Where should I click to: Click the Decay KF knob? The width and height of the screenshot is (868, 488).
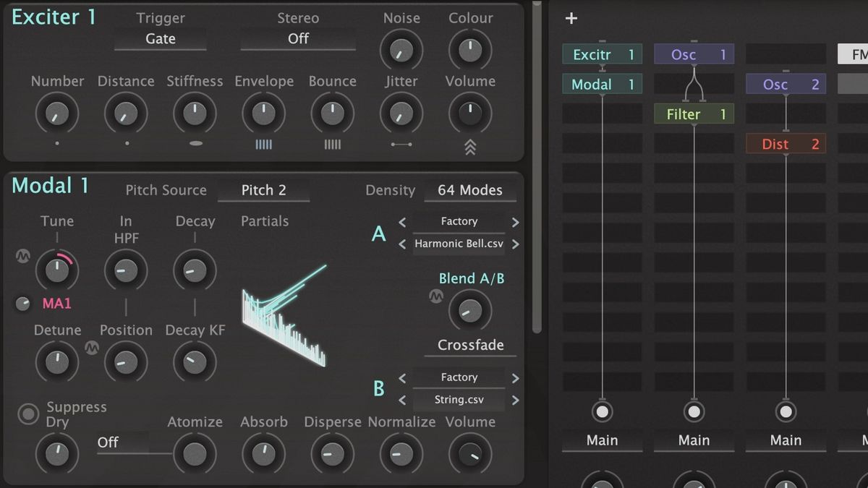click(x=195, y=361)
